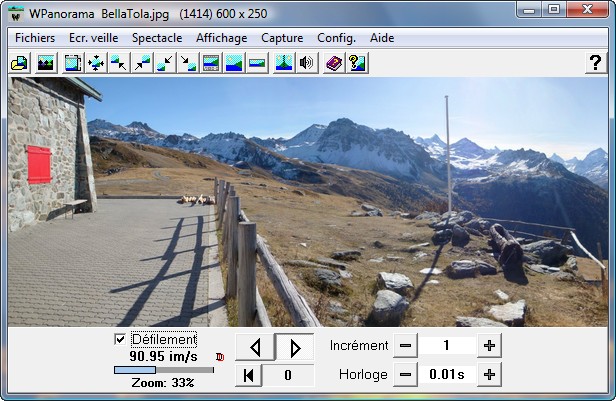Click the 90.95 im/s speed readout
Screen dimensions: 616x401
163,356
